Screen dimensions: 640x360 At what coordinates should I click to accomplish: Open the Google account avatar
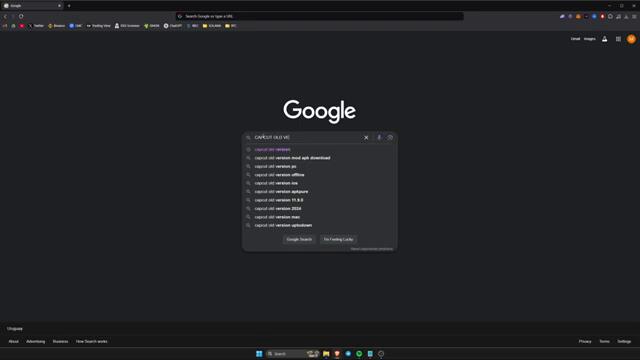[x=631, y=39]
